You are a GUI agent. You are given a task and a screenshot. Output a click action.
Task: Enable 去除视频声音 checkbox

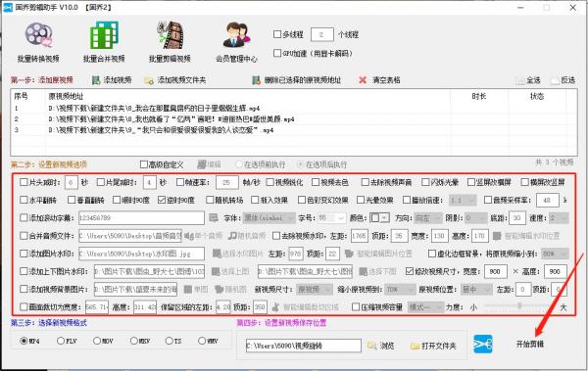(365, 182)
